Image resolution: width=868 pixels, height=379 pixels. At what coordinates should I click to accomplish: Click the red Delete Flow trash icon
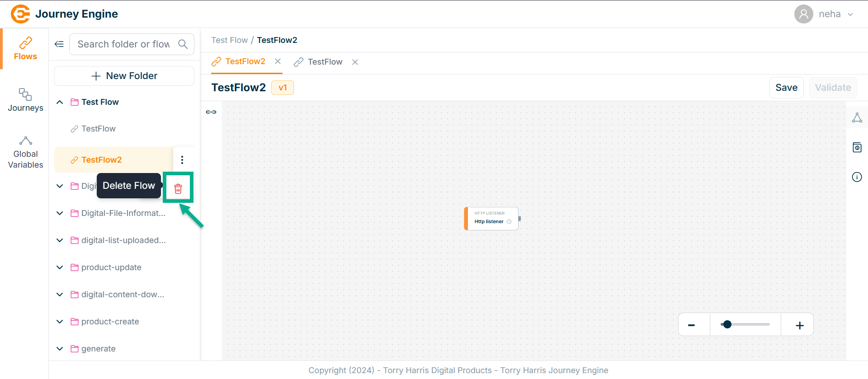tap(178, 189)
